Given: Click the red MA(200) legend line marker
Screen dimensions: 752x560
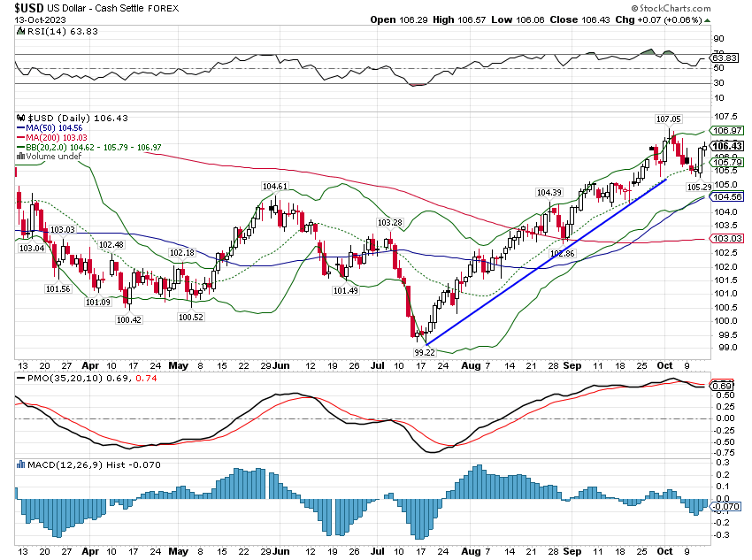Looking at the screenshot, I should click(x=21, y=137).
